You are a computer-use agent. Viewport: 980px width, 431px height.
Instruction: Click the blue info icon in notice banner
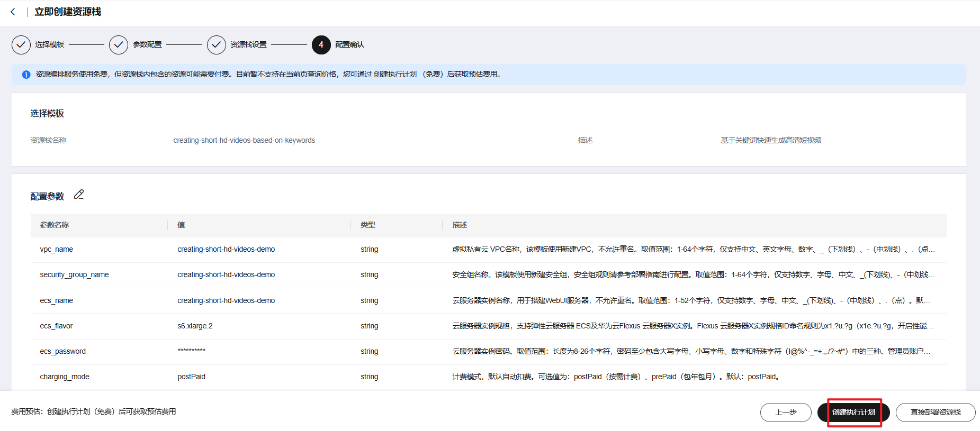point(26,75)
